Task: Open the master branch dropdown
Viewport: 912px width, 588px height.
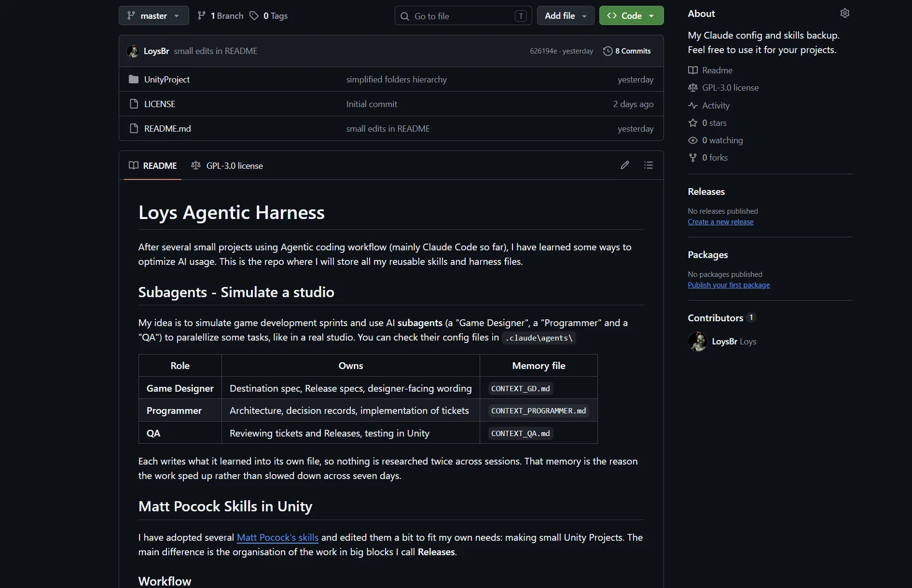Action: (153, 16)
